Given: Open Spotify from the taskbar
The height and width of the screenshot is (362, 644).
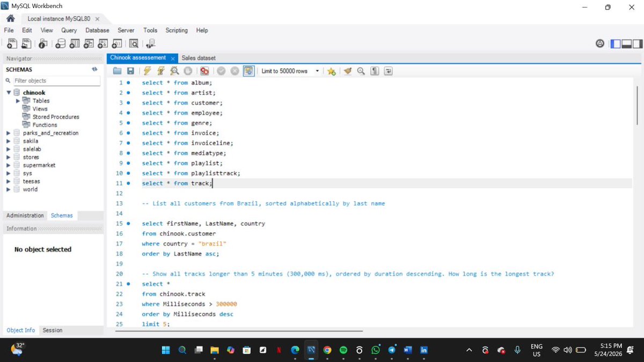Looking at the screenshot, I should coord(343,350).
